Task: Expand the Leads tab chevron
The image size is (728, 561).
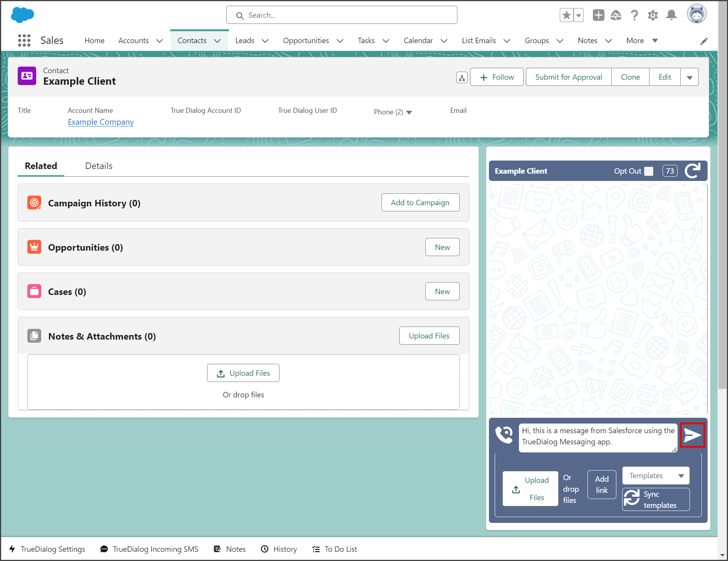Action: pos(265,41)
